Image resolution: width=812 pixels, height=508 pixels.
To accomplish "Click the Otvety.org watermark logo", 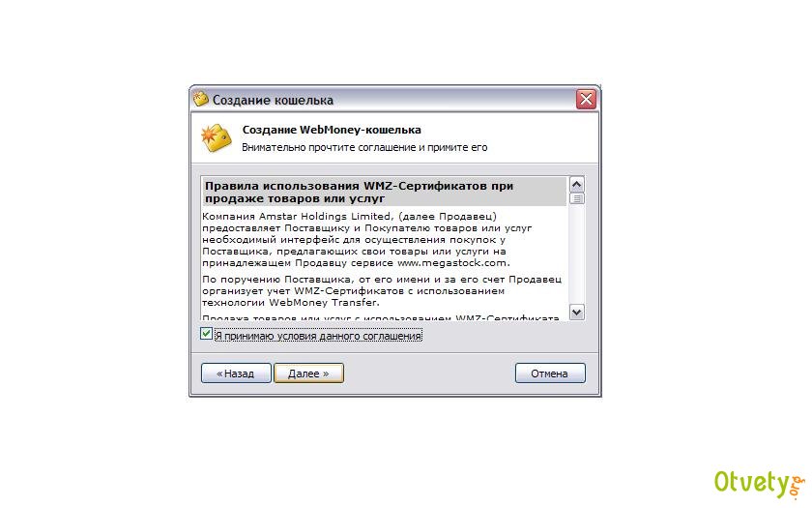I will tap(759, 484).
